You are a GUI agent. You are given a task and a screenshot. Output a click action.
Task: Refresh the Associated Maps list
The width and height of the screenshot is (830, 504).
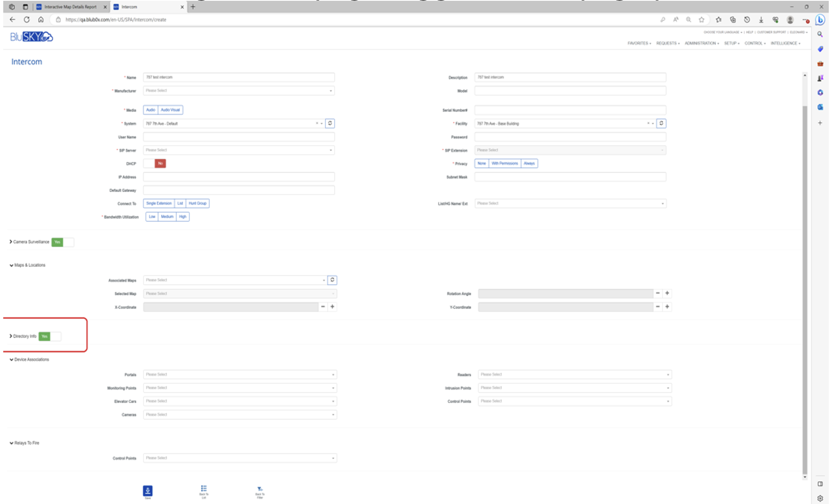tap(331, 280)
